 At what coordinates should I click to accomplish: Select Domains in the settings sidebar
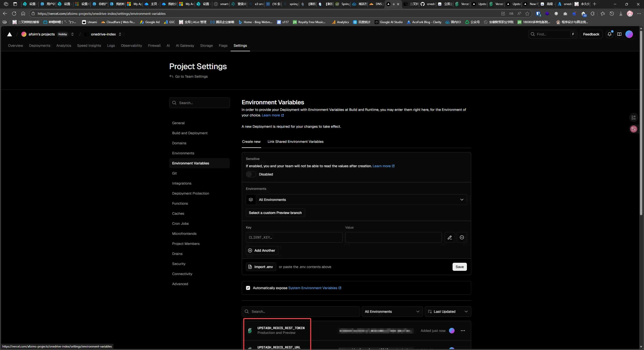pyautogui.click(x=179, y=143)
